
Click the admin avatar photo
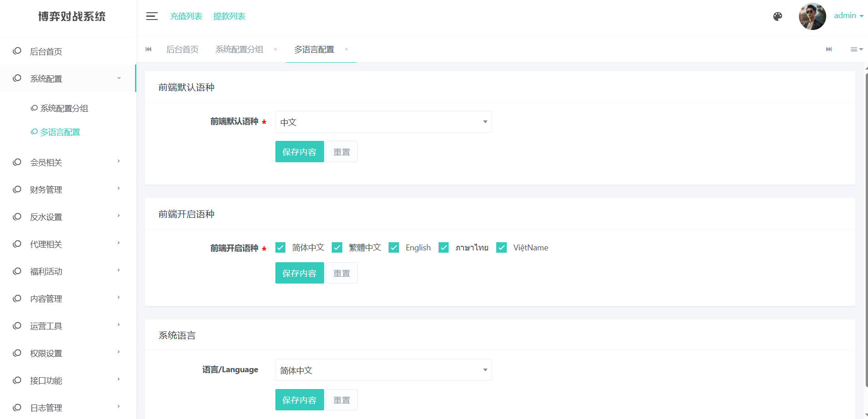point(812,16)
